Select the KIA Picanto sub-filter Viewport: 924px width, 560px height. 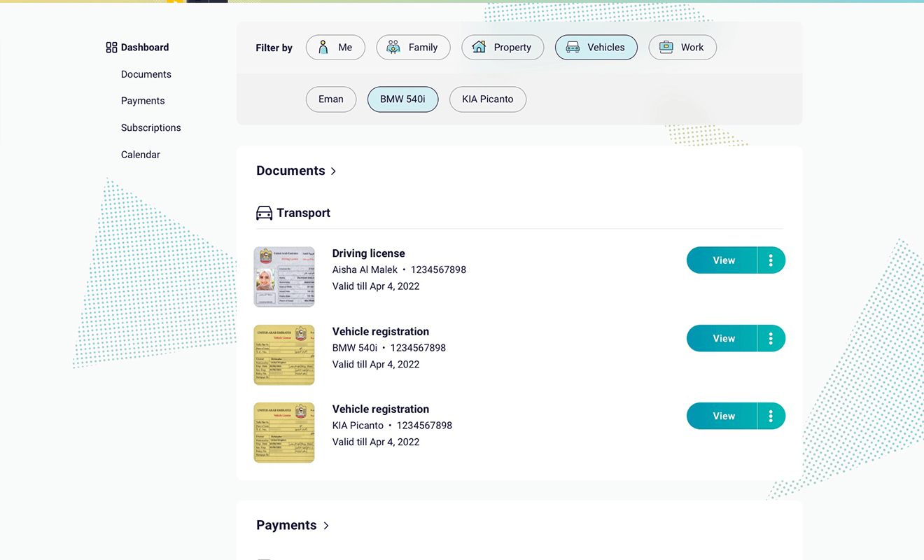(487, 99)
